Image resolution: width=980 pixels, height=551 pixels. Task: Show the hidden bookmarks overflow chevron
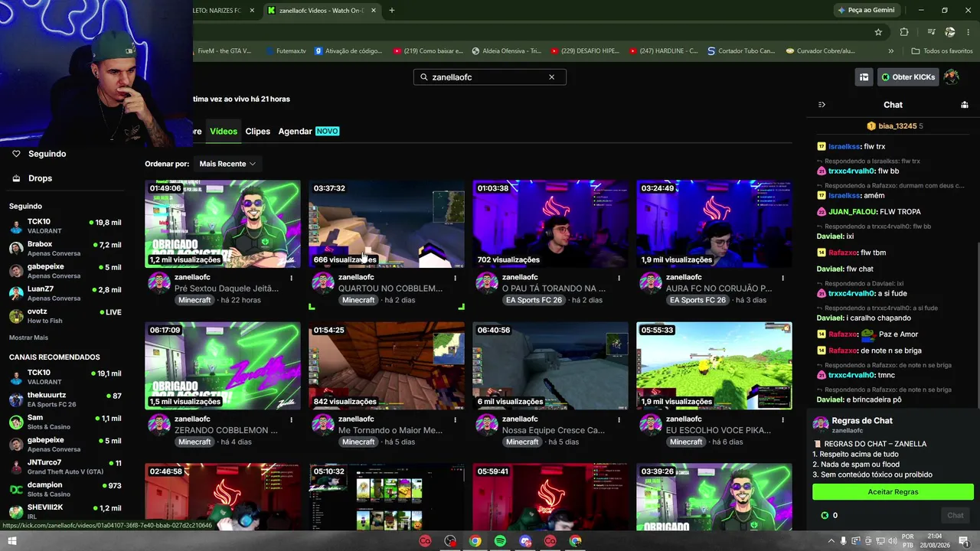(890, 51)
